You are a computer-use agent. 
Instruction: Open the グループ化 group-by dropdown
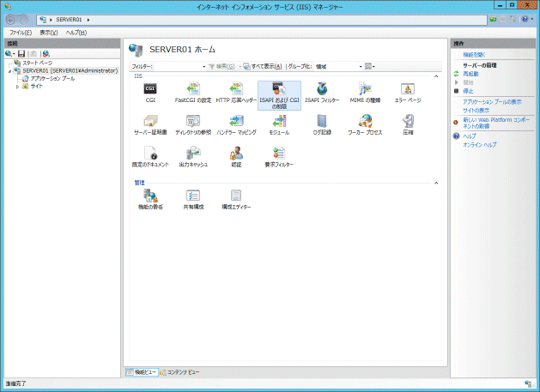[x=361, y=66]
